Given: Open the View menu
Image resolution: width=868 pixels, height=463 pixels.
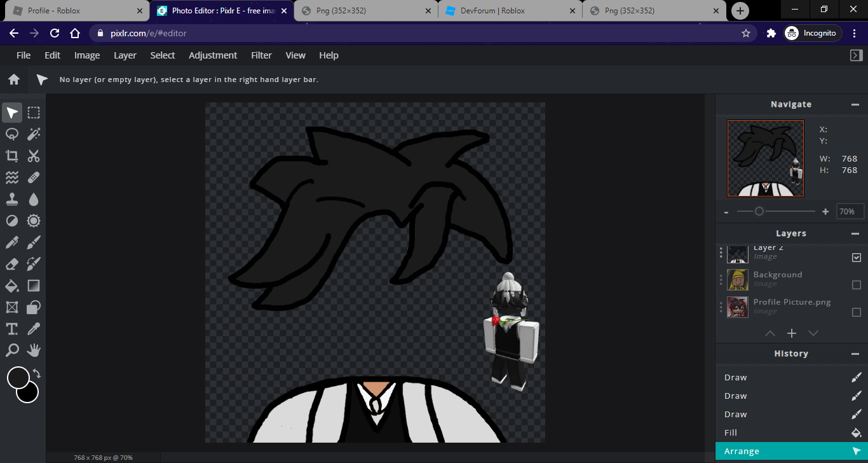Looking at the screenshot, I should coord(295,55).
